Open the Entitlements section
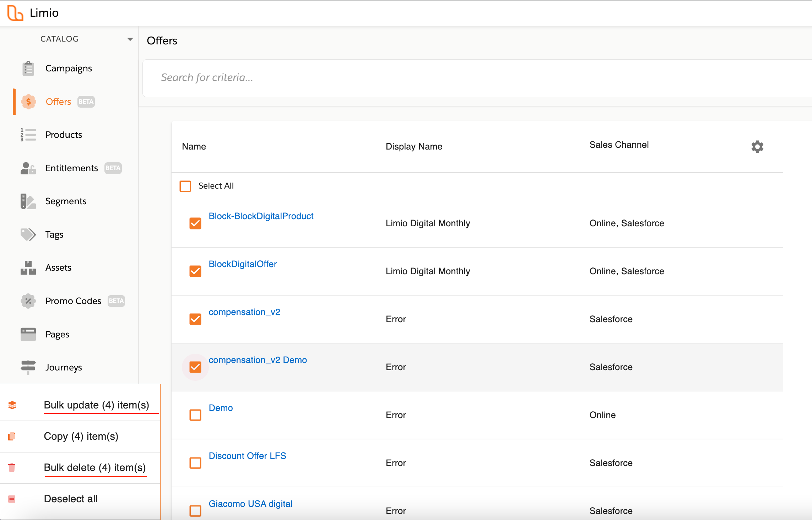This screenshot has height=520, width=812. coord(72,168)
